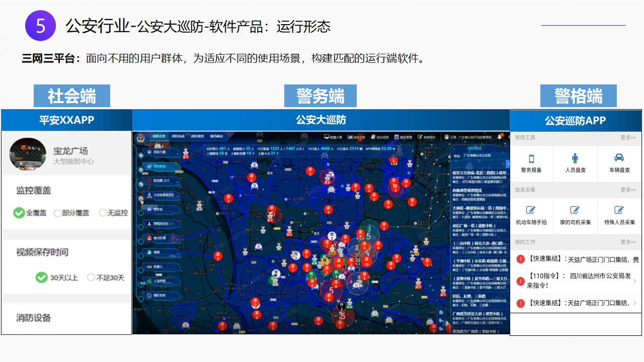The image size is (644, 362).
Task: Open the 摩的司机采集 edit icon
Action: click(575, 210)
